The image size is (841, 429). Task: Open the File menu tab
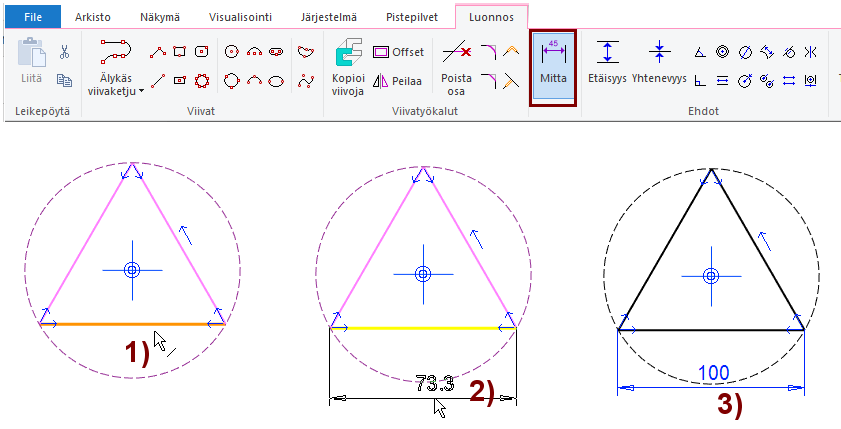(33, 17)
